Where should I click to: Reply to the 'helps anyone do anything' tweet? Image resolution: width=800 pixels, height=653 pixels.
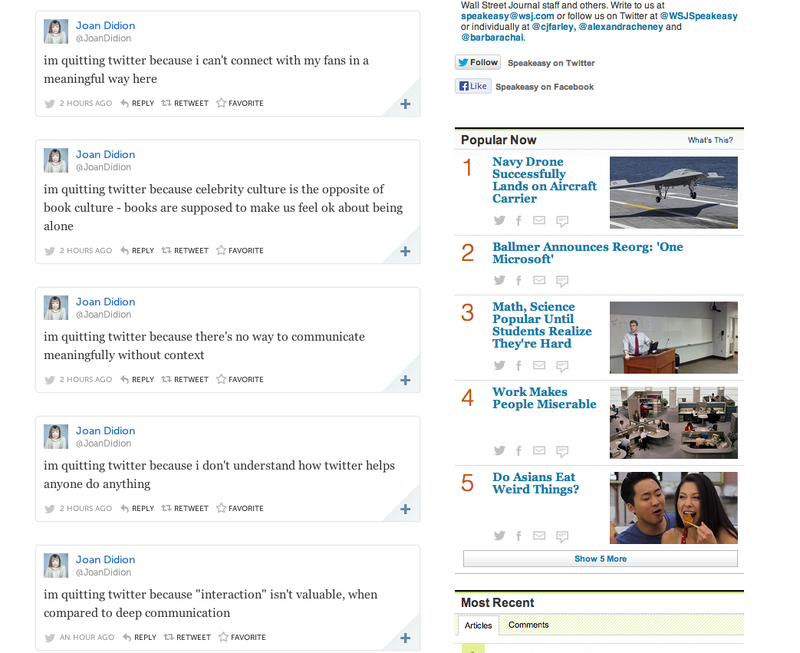coord(137,509)
